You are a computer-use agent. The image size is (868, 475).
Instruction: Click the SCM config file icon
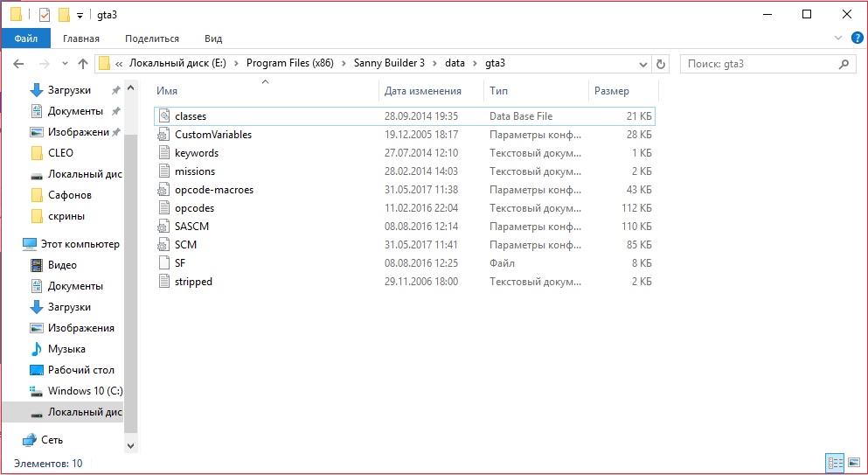163,244
